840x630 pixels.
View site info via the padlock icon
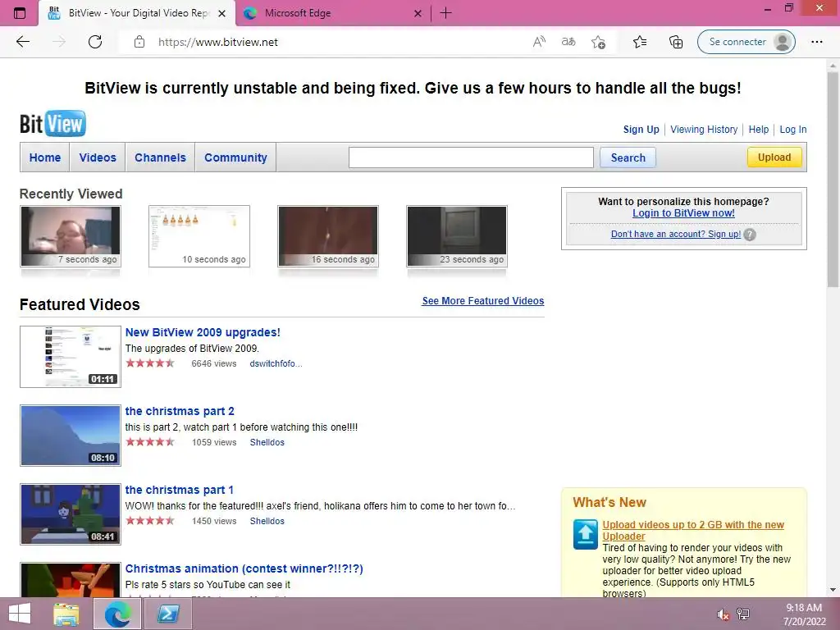(x=139, y=42)
